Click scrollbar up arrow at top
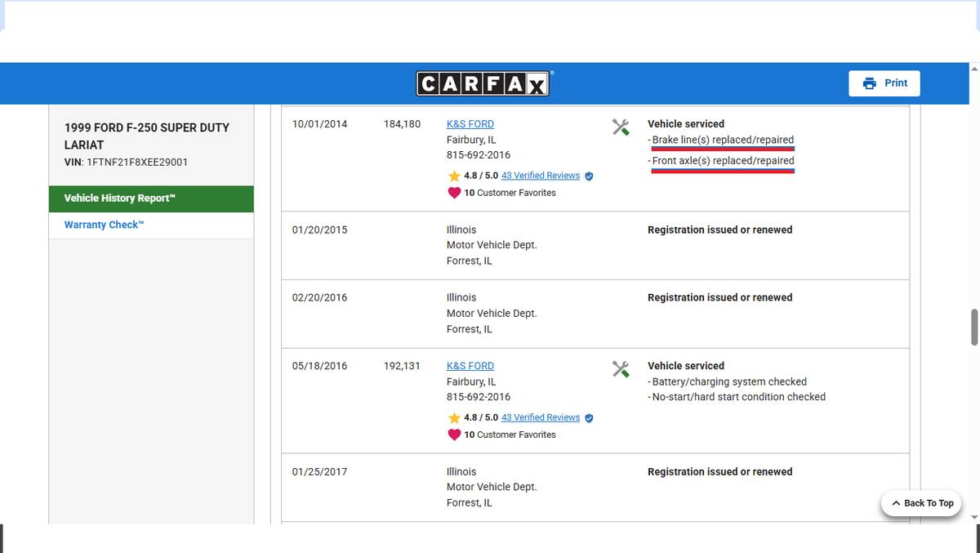The width and height of the screenshot is (980, 553). 973,69
